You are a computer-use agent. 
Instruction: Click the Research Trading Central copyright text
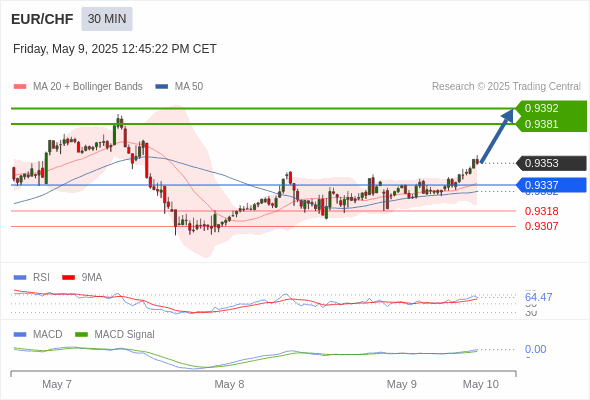pos(506,87)
